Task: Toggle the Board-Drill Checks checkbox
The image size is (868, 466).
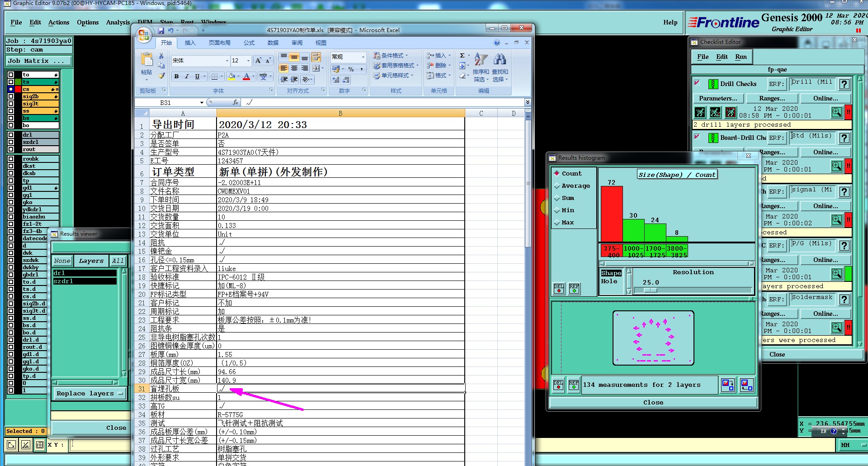Action: [x=697, y=137]
